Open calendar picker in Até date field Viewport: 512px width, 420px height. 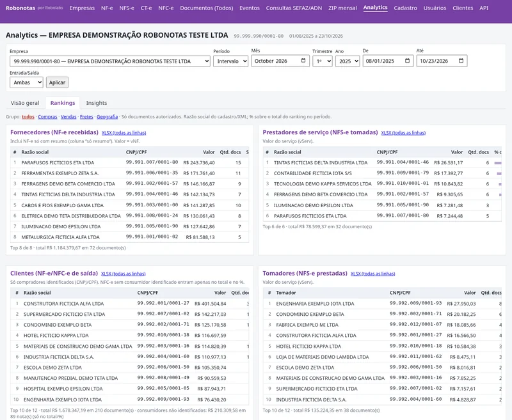tap(461, 61)
